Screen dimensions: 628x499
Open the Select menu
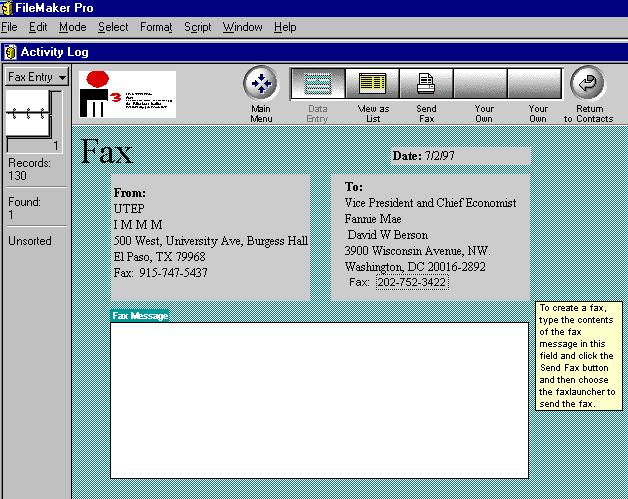point(112,27)
